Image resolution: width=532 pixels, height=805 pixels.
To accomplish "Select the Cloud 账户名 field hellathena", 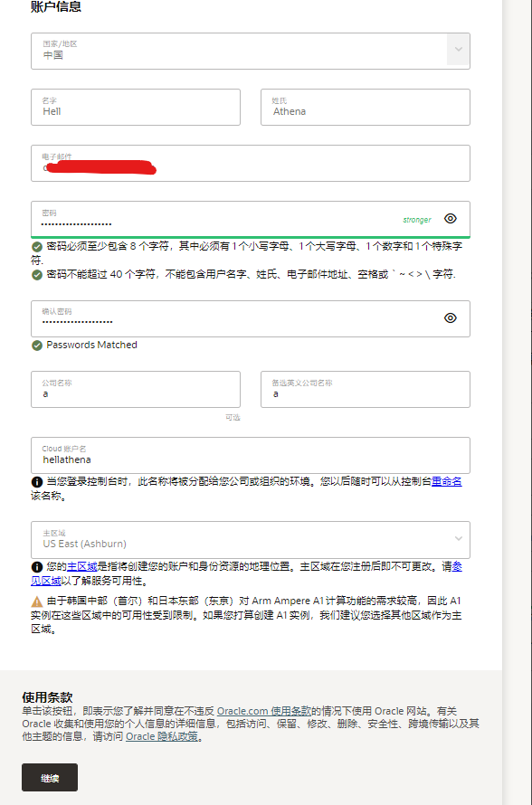I will pyautogui.click(x=250, y=455).
